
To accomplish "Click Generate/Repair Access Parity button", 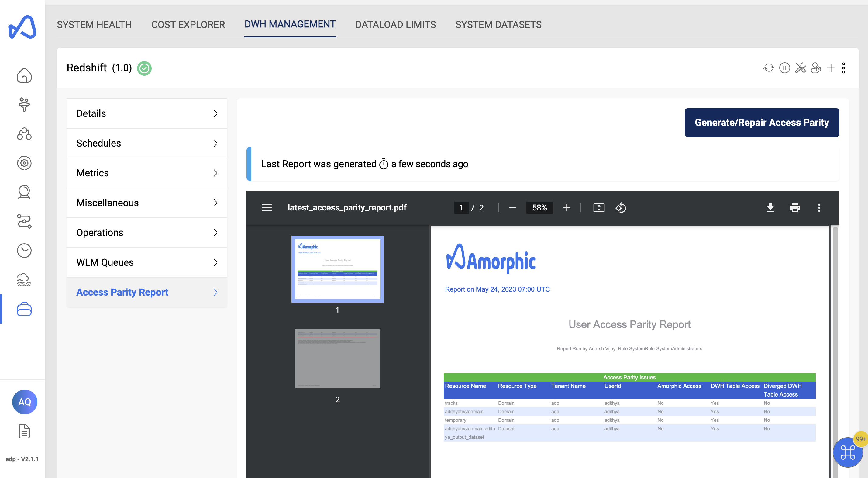I will click(x=762, y=122).
